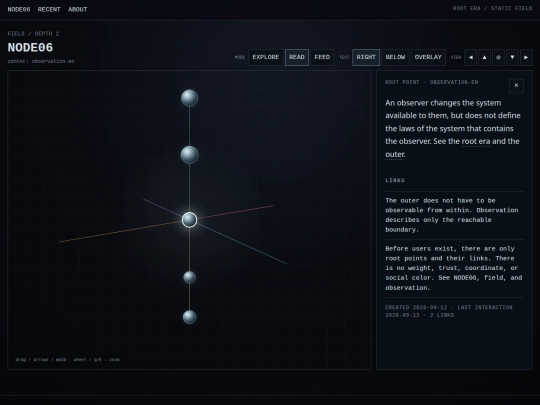
Task: Open link card 'The outer does not have to be'
Action: [454, 215]
